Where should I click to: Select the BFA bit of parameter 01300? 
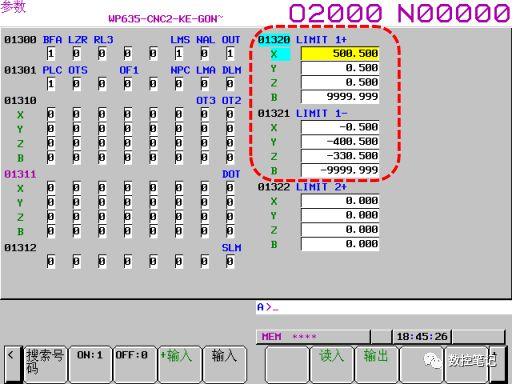coord(51,53)
